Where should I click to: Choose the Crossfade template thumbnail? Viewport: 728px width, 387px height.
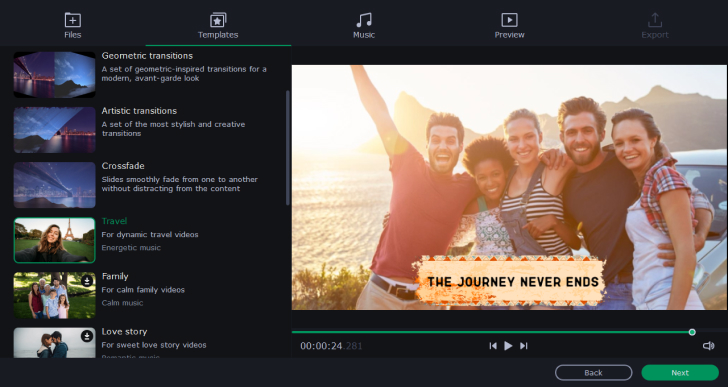coord(54,185)
